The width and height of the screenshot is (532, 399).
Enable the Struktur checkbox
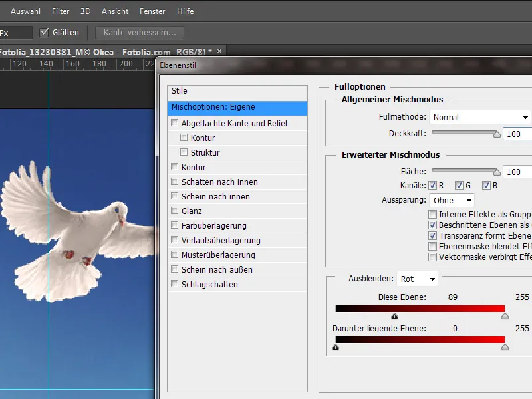tap(184, 152)
